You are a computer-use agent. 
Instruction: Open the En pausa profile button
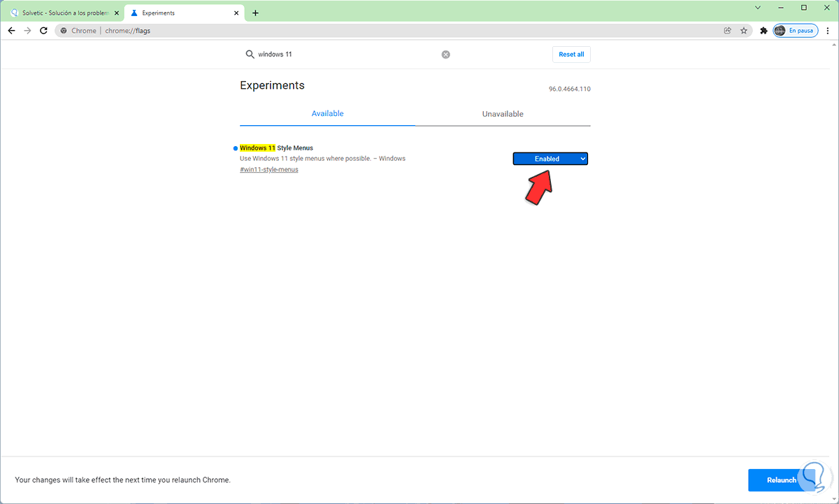click(796, 31)
